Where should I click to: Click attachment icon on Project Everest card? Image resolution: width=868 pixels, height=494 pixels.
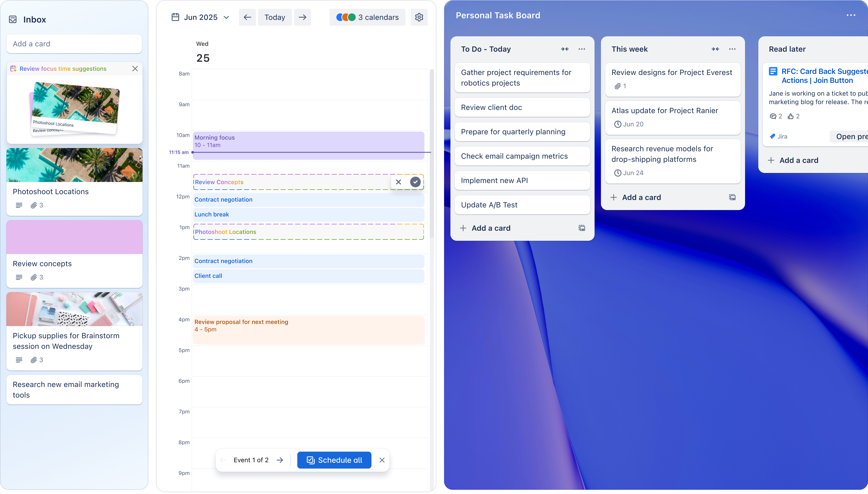[618, 86]
